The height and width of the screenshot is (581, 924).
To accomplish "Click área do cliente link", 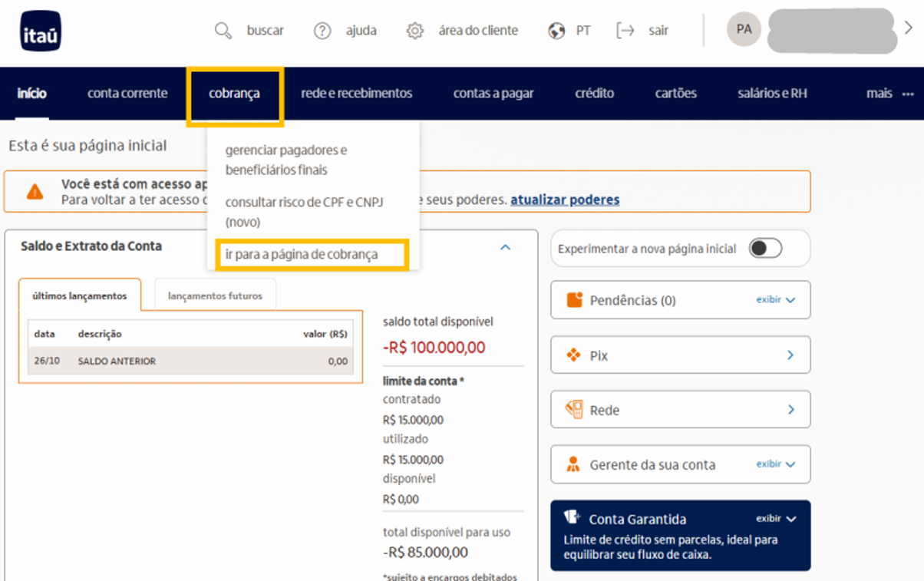I will (x=478, y=31).
